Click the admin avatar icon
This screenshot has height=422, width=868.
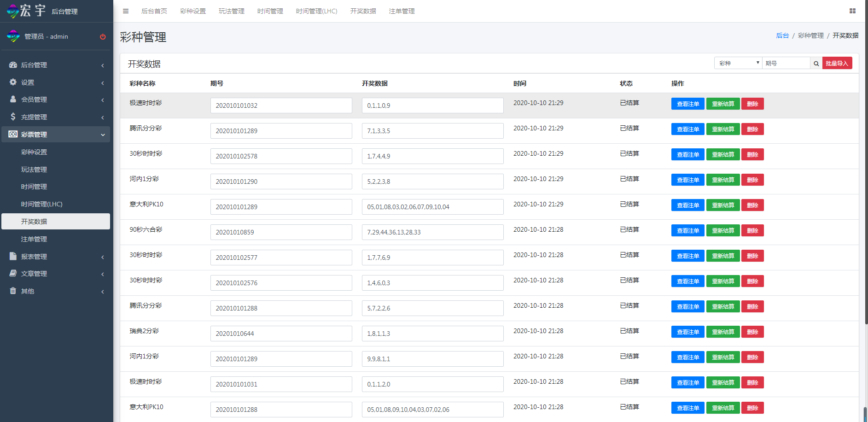tap(13, 36)
